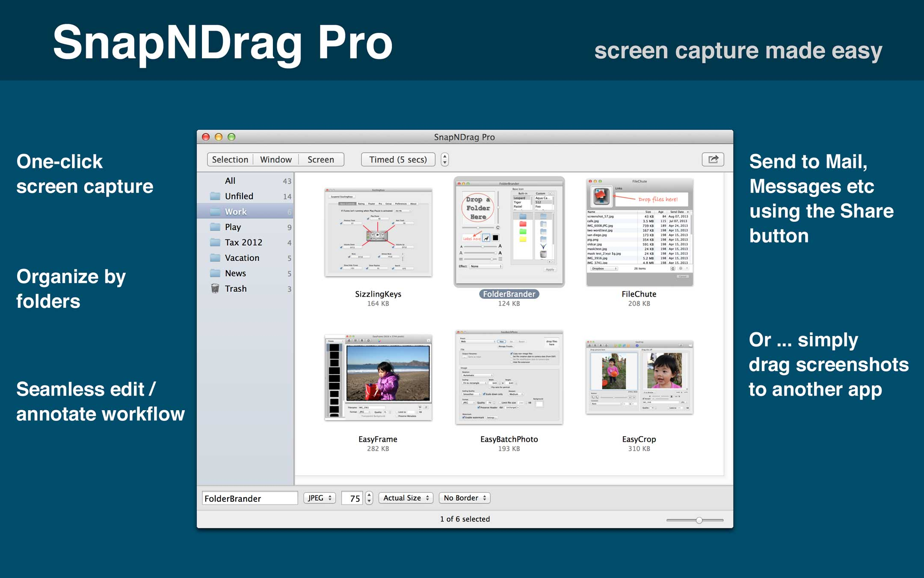Select the Selection capture tab
Image resolution: width=924 pixels, height=578 pixels.
[230, 159]
